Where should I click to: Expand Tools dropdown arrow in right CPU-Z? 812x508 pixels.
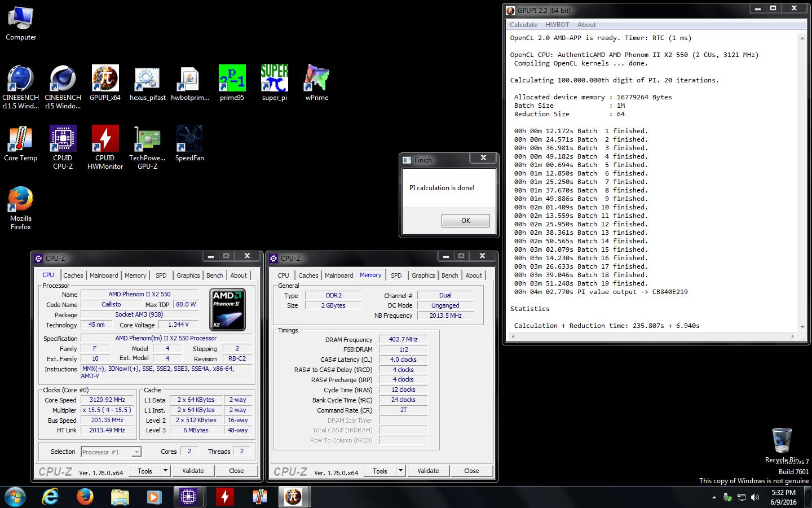(400, 471)
